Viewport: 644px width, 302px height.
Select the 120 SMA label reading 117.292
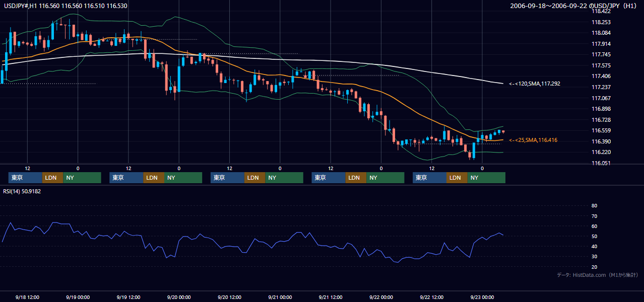pos(534,84)
